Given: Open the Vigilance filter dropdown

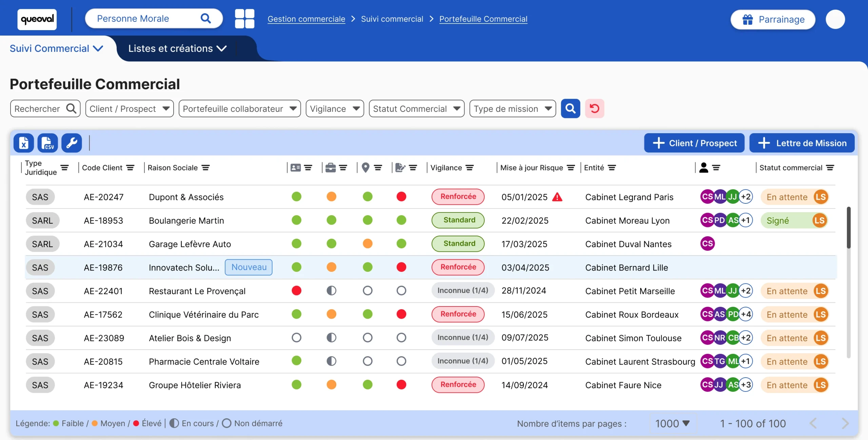Looking at the screenshot, I should pos(335,108).
